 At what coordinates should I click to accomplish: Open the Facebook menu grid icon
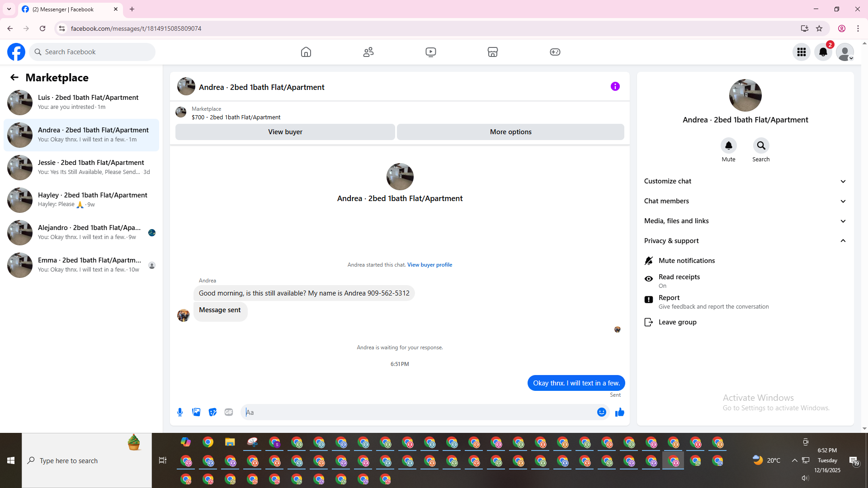pos(802,52)
